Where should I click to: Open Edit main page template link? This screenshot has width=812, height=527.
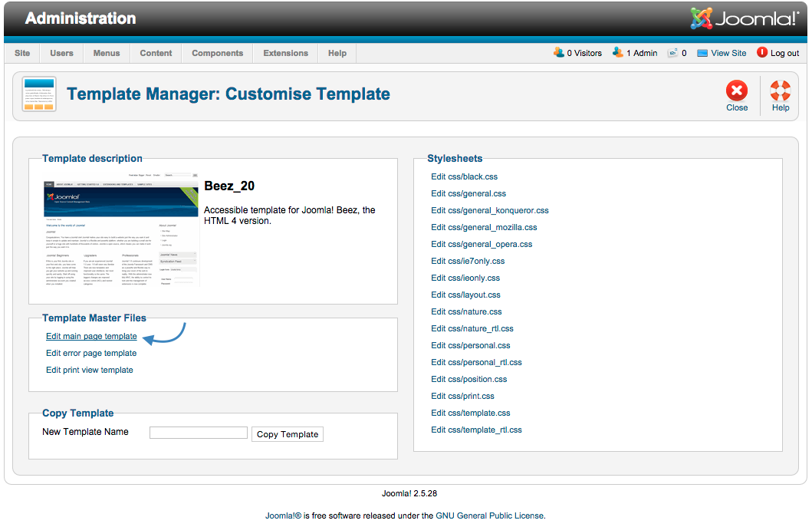click(x=92, y=336)
